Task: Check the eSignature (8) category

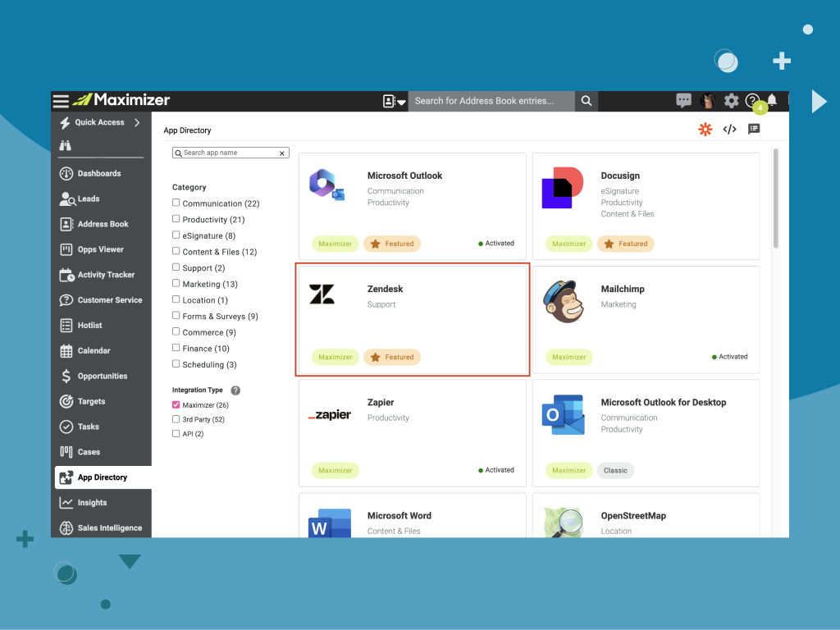Action: 176,235
